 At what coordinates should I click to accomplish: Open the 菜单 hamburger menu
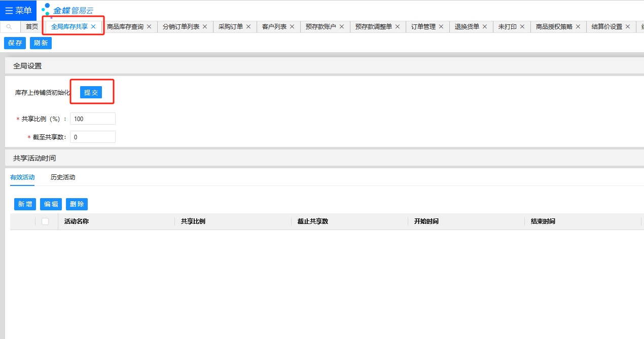click(x=18, y=10)
